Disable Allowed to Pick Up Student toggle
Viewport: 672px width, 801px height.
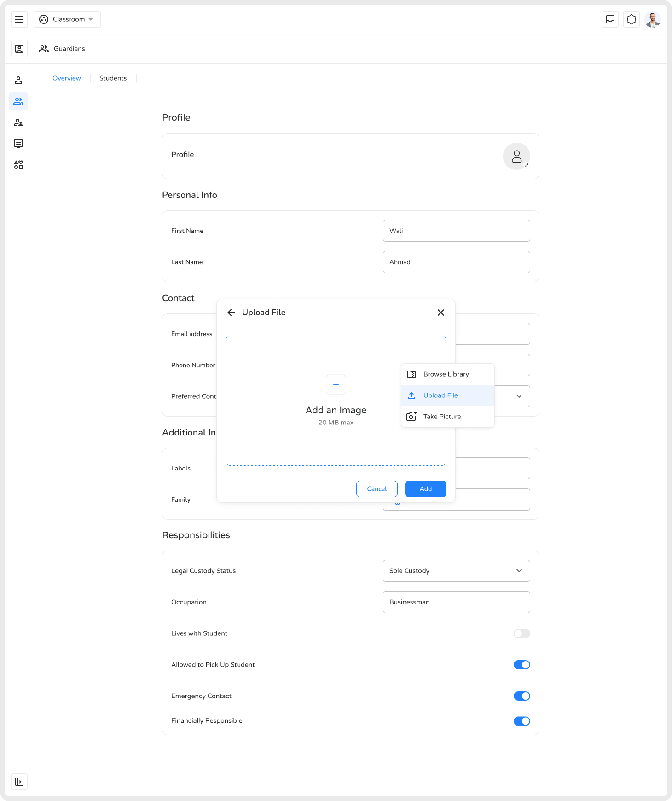click(x=521, y=665)
